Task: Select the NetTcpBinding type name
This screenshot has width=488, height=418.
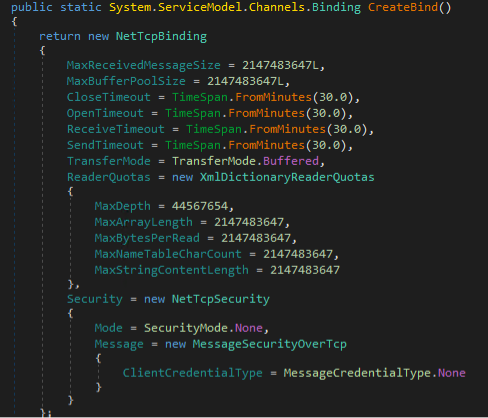Action: 161,36
